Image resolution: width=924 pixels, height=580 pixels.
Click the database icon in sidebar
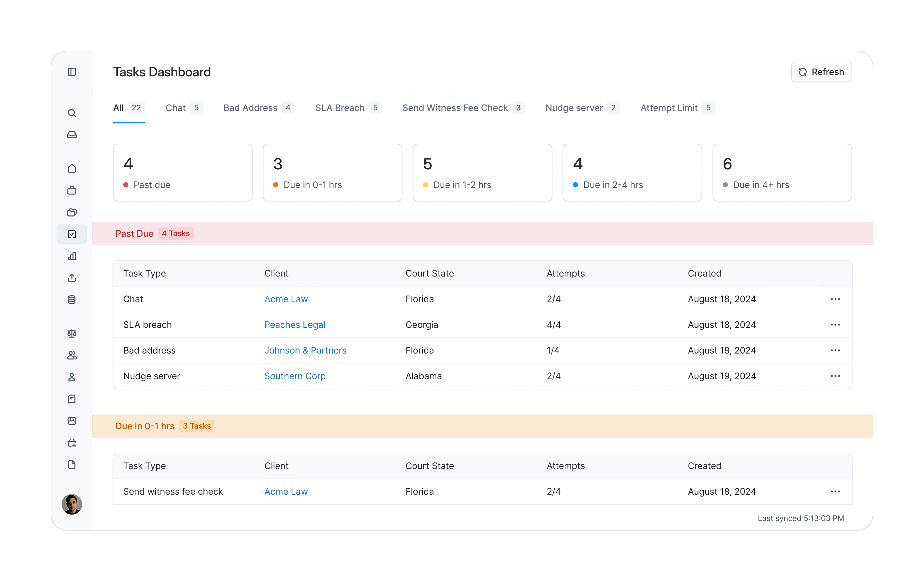pyautogui.click(x=72, y=300)
